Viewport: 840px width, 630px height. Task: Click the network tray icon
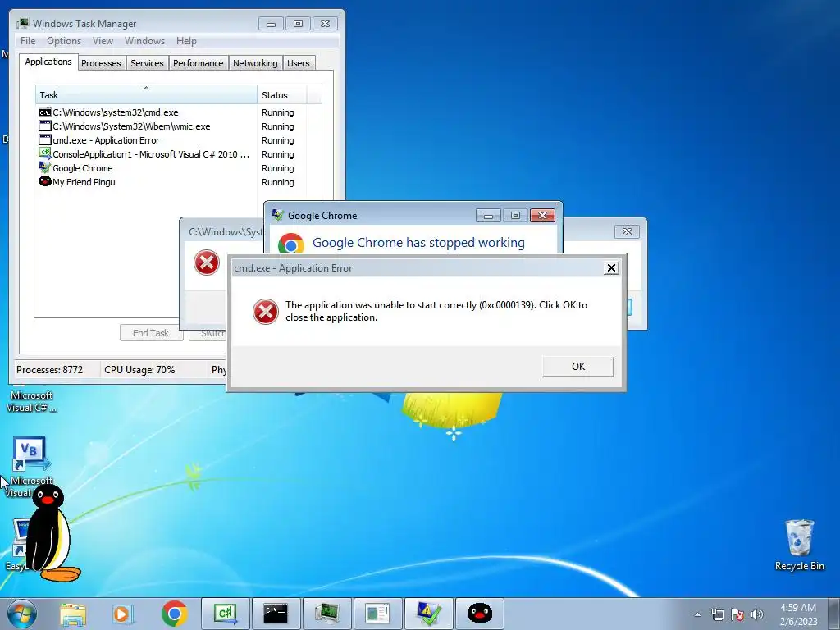(x=717, y=614)
